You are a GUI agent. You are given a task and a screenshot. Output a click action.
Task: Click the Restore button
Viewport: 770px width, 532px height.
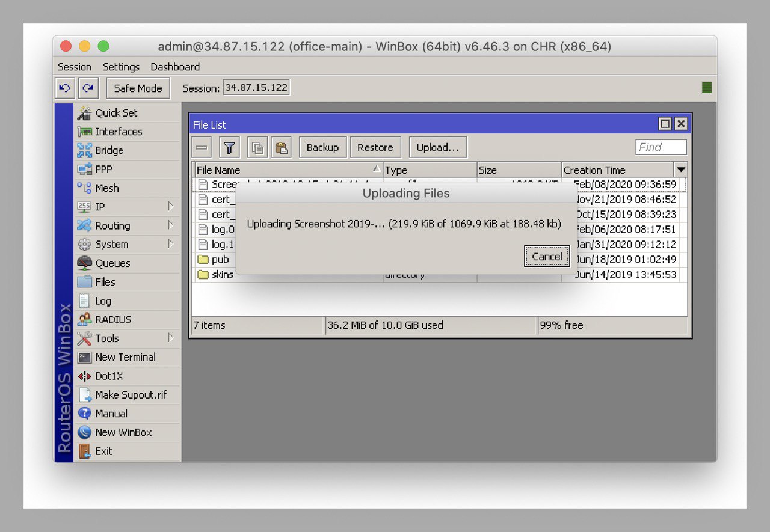point(375,147)
